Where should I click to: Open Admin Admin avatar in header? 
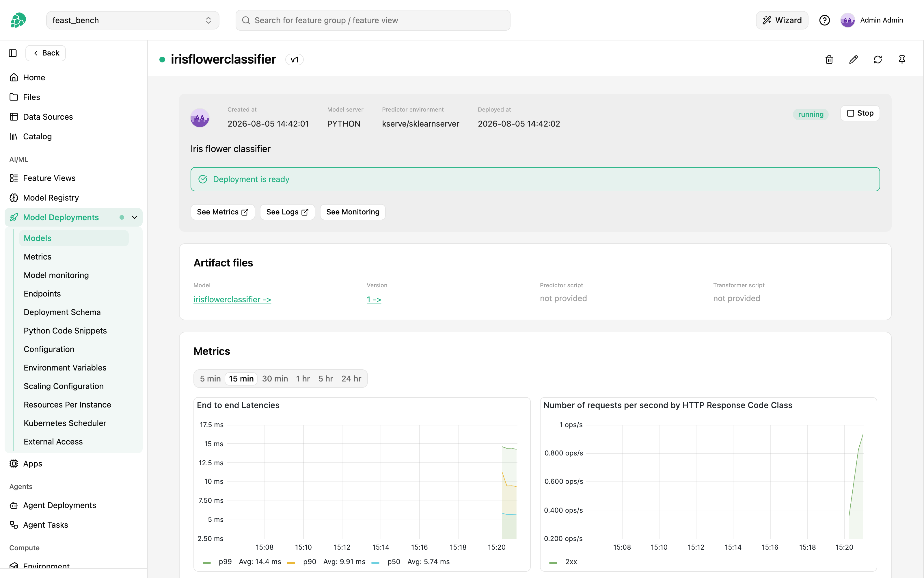847,20
